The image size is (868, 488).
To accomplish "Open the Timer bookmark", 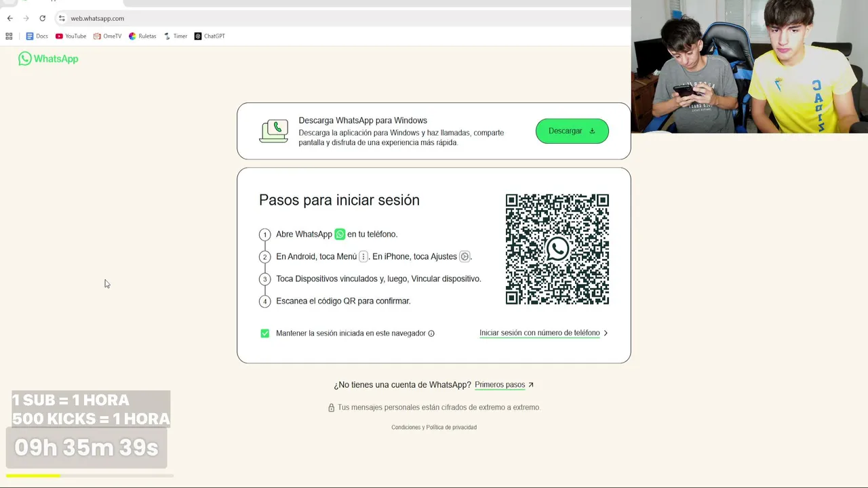I will point(176,36).
